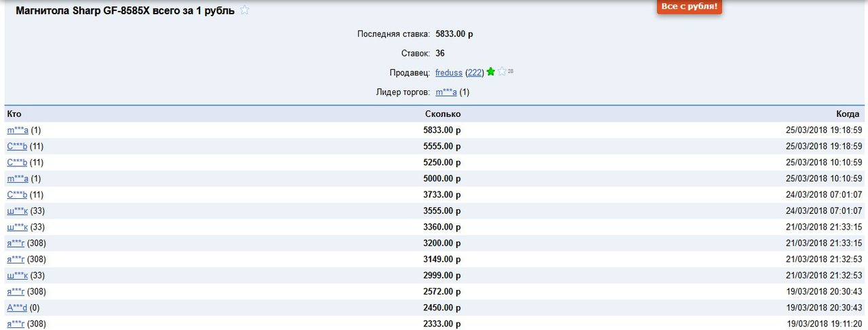Click the timestamp on the 5555.00 bid row
The height and width of the screenshot is (330, 868).
824,147
